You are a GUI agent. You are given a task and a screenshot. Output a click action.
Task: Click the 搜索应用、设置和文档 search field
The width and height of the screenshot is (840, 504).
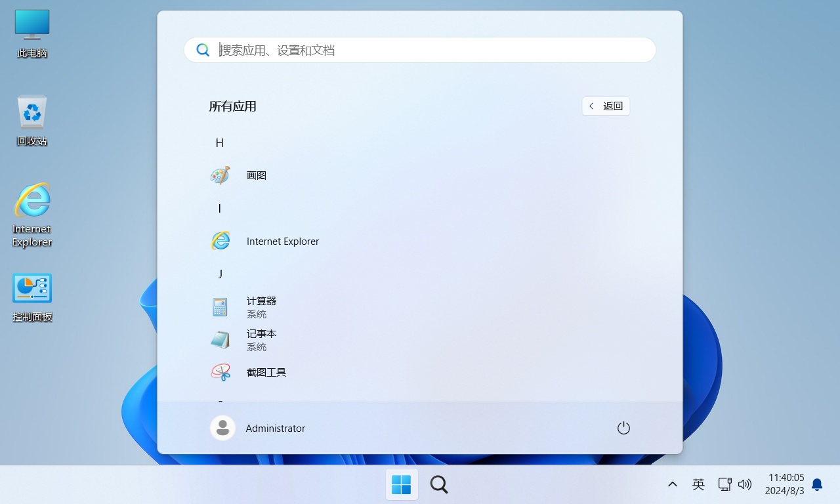[x=419, y=50]
